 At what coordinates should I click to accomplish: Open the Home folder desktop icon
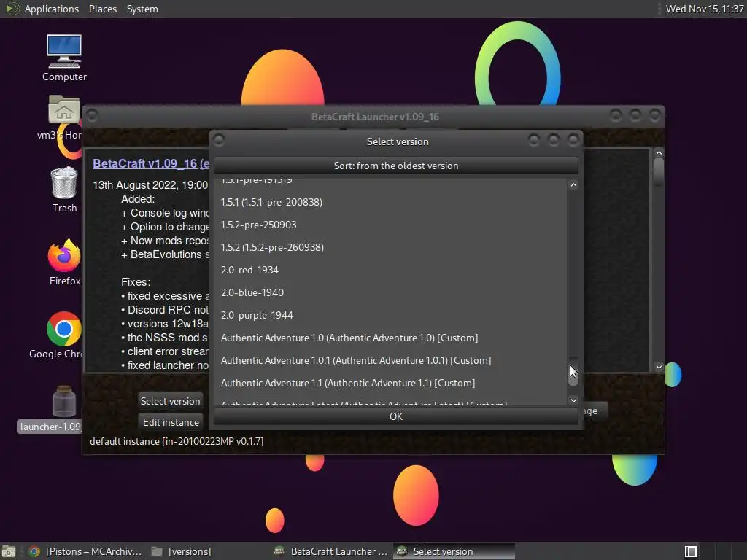[64, 109]
